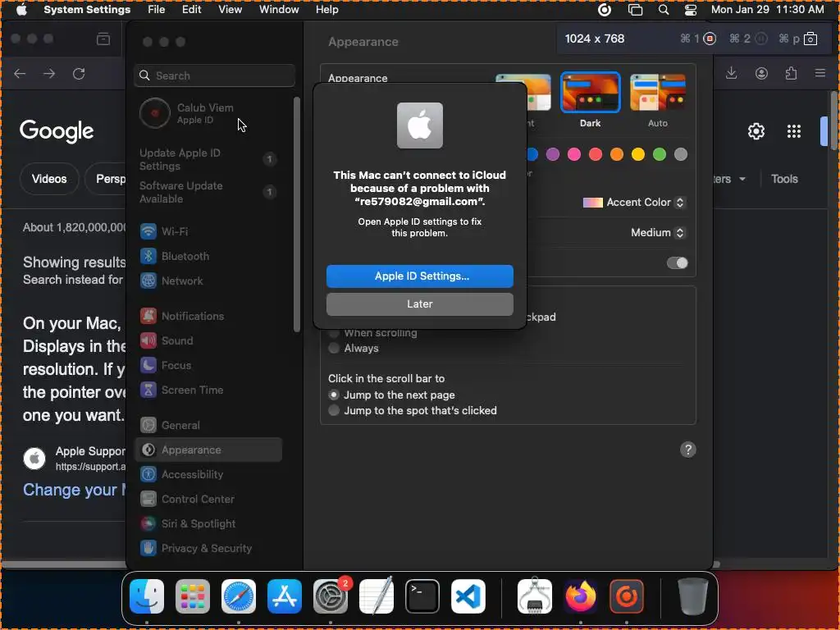Launch Firefox from the Dock

coord(581,596)
